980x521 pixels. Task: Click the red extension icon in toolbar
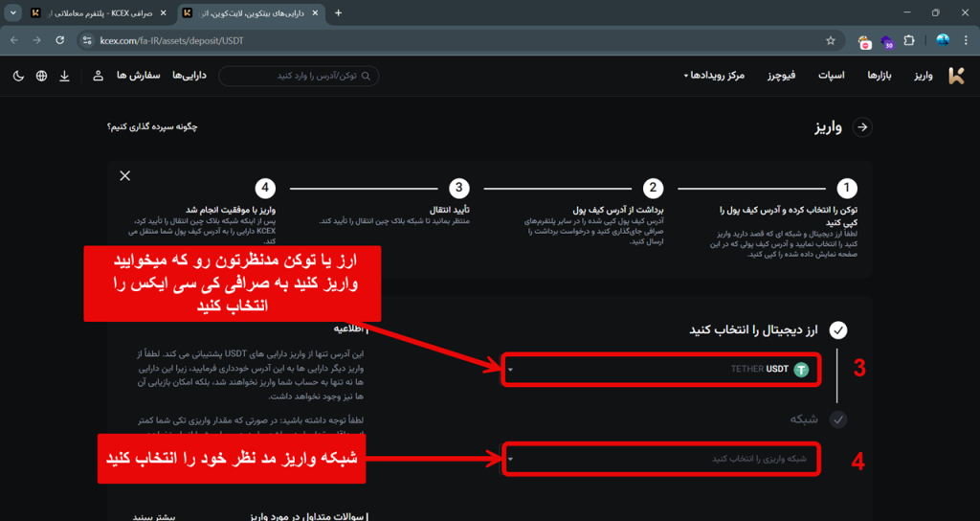(865, 42)
